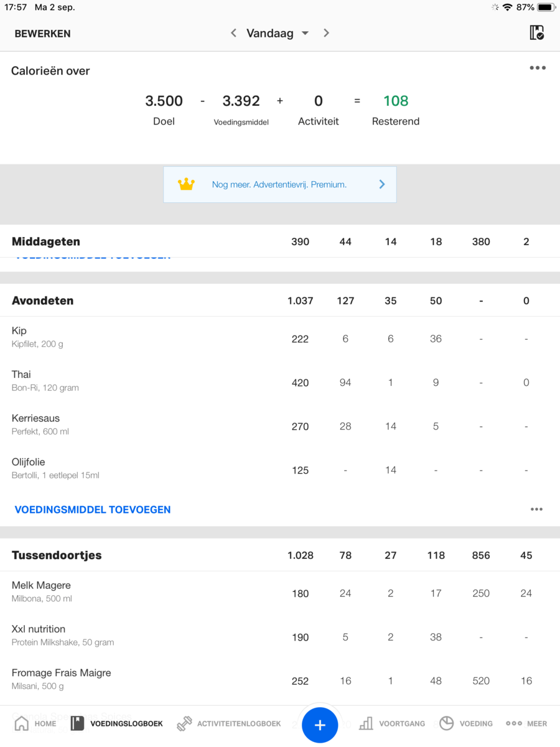Screen dimensions: 560x747
Task: Open the Premium ad-free banner chevron
Action: [382, 184]
